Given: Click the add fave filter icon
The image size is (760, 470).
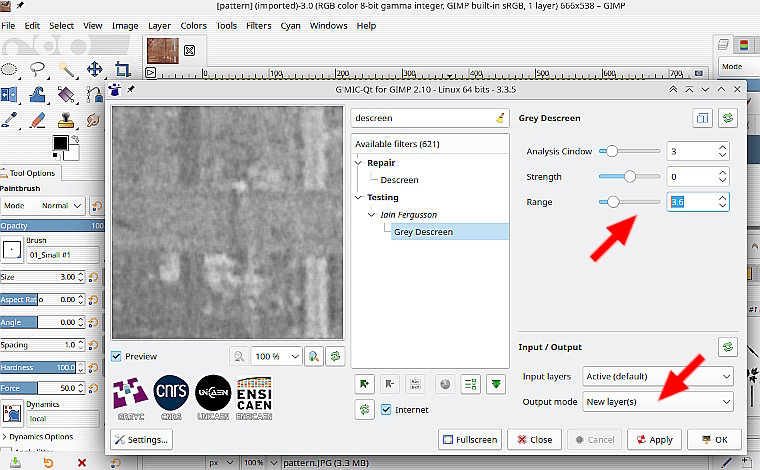Looking at the screenshot, I should click(x=362, y=384).
